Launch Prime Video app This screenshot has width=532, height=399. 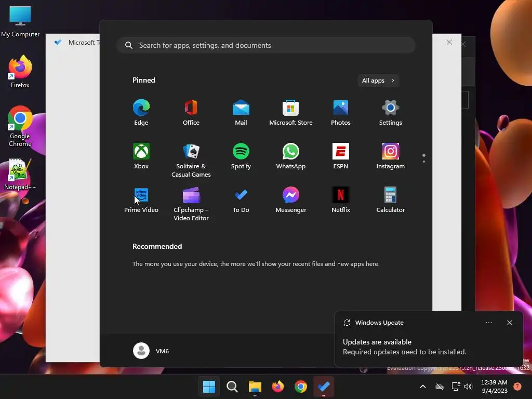[x=141, y=200]
